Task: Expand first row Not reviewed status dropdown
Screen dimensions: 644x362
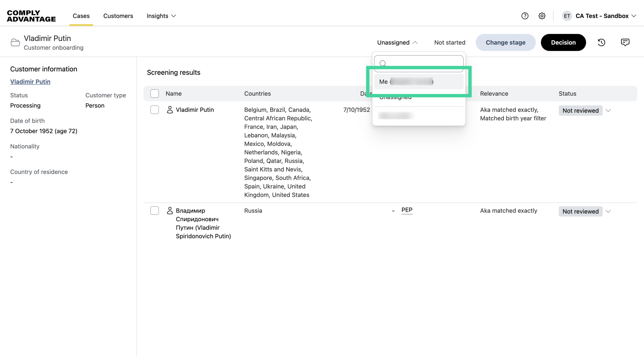Action: (x=608, y=111)
